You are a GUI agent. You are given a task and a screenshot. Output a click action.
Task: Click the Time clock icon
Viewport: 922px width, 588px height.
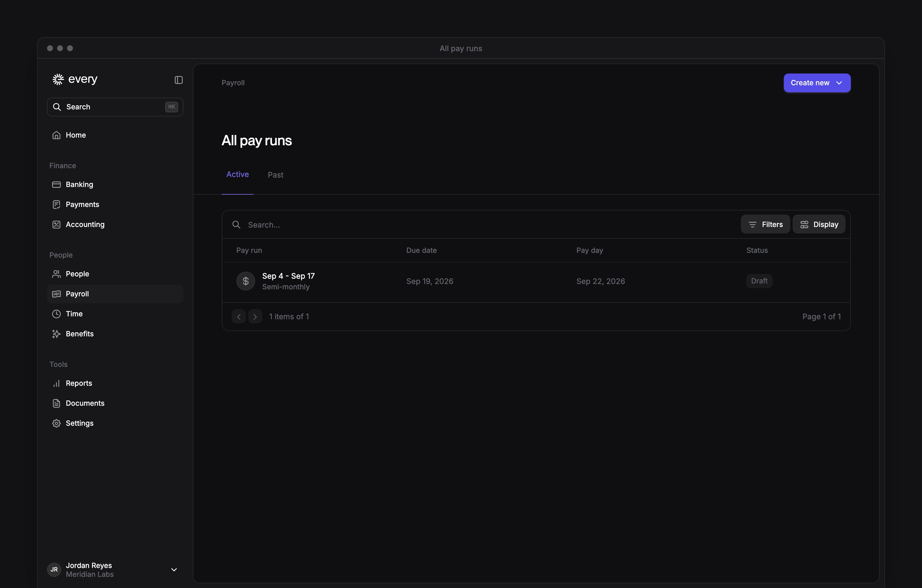(x=56, y=314)
